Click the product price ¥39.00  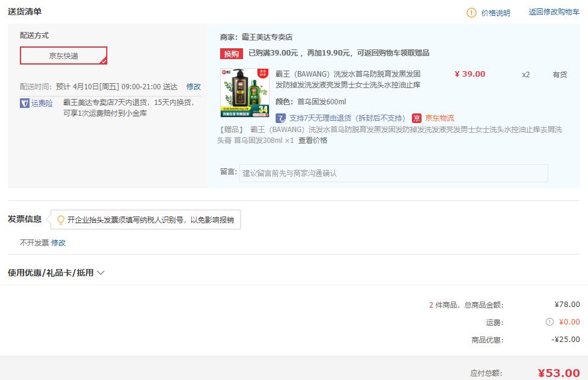pos(470,74)
